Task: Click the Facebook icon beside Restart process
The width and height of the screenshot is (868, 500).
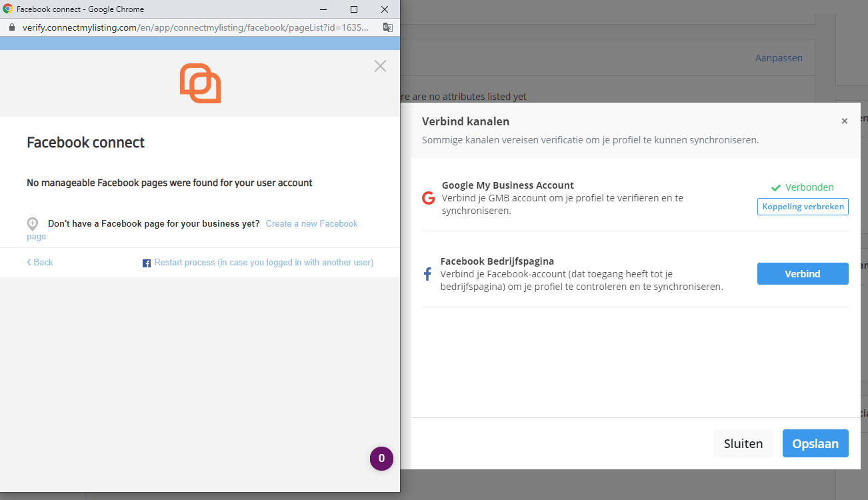Action: pos(147,263)
